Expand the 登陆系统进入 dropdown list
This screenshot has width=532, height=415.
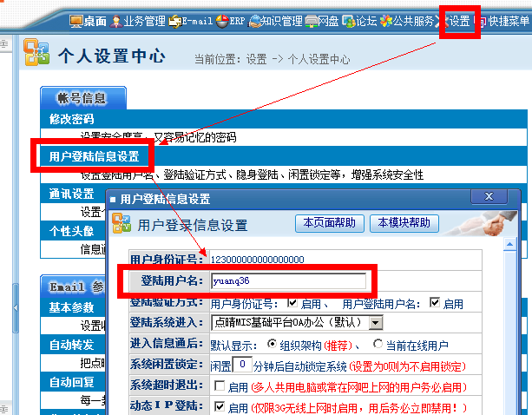point(376,323)
